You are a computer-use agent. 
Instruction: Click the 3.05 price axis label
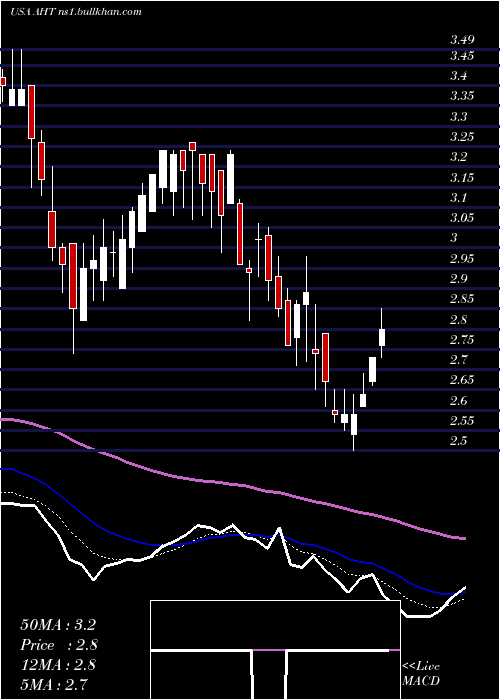point(462,218)
